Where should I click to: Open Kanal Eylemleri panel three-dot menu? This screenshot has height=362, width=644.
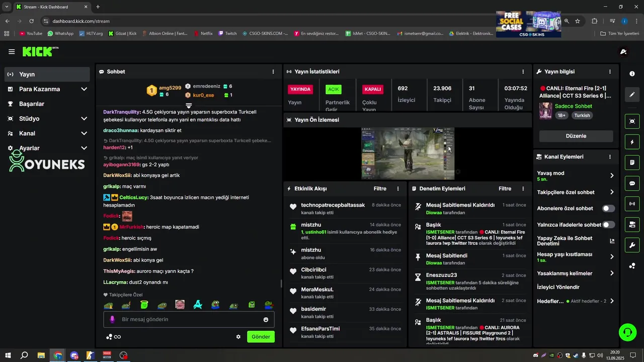pyautogui.click(x=610, y=157)
